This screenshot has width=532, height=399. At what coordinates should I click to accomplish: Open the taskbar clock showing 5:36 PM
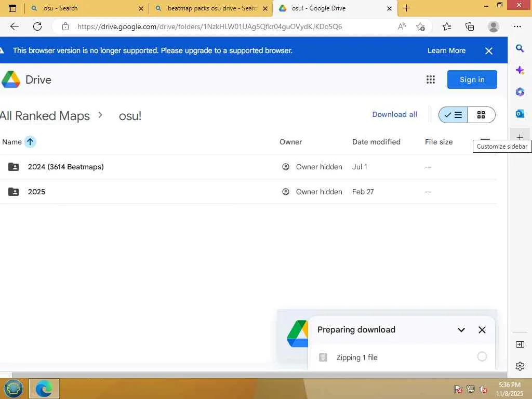[x=510, y=389]
